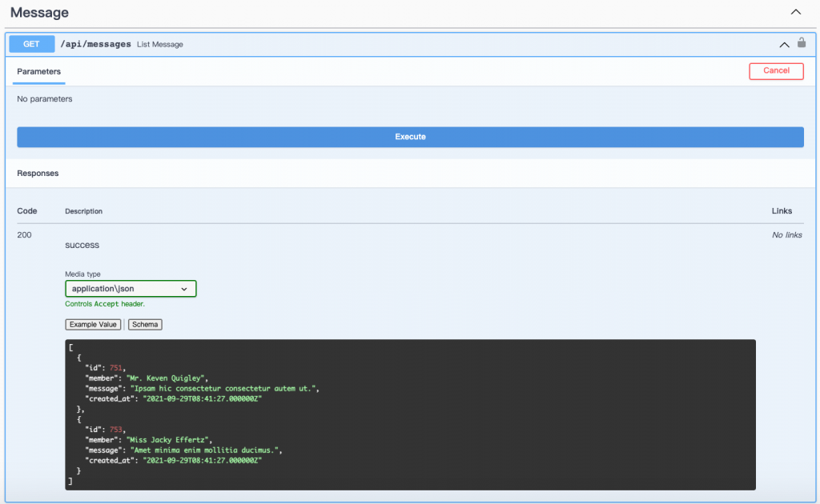Click the id value 753
The image size is (820, 504).
click(x=115, y=430)
